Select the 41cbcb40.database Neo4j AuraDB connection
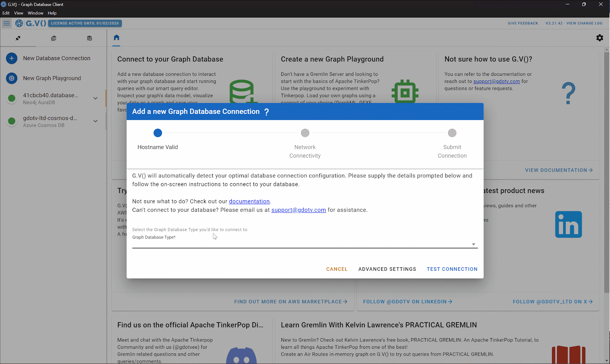Screen dimensions: 610x364 tap(53, 98)
